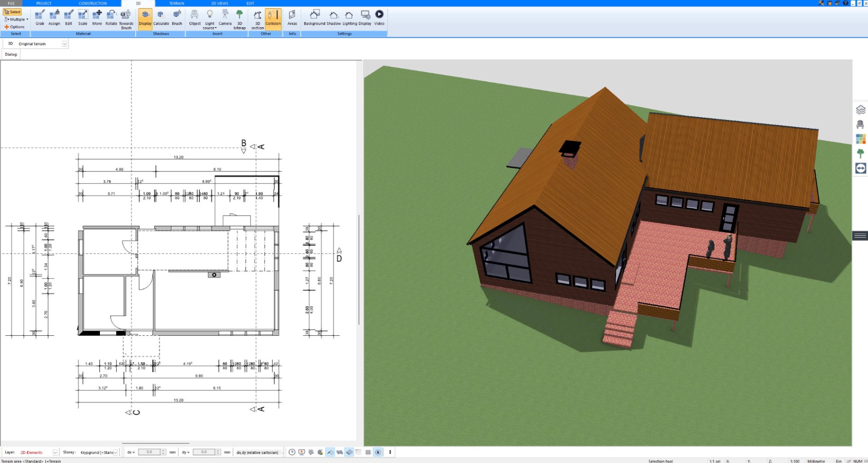868x463 pixels.
Task: Pick the Move material tool
Action: click(x=97, y=18)
